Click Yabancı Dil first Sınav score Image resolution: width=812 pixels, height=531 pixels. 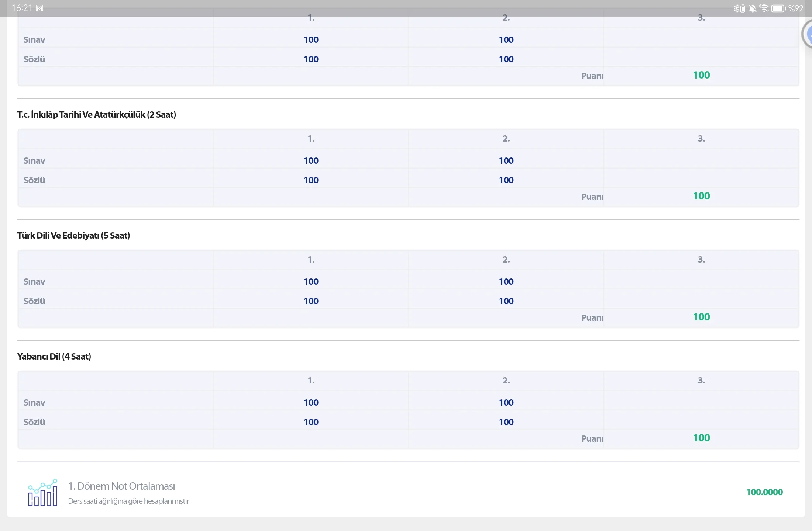[311, 403]
